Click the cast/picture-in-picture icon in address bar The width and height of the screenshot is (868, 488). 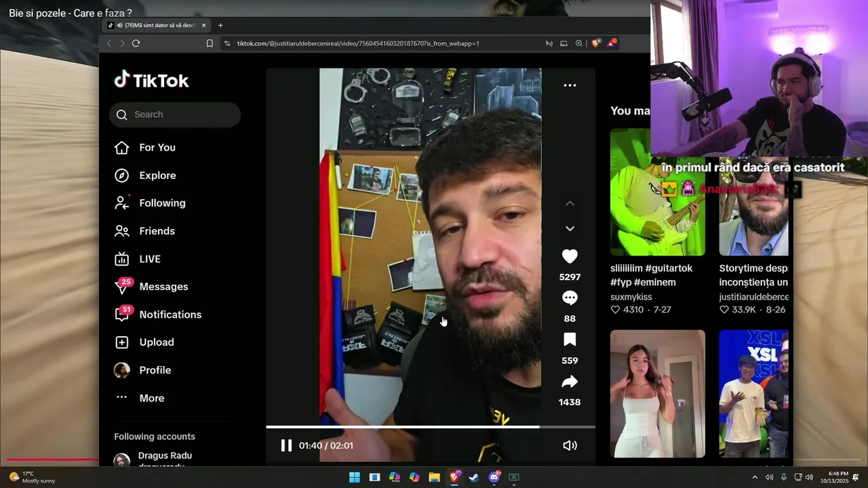(564, 43)
